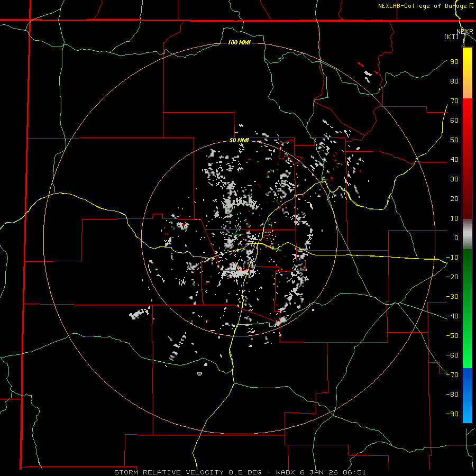Click the gray zero-velocity segment of the color bar
476x476 pixels.
pyautogui.click(x=467, y=234)
